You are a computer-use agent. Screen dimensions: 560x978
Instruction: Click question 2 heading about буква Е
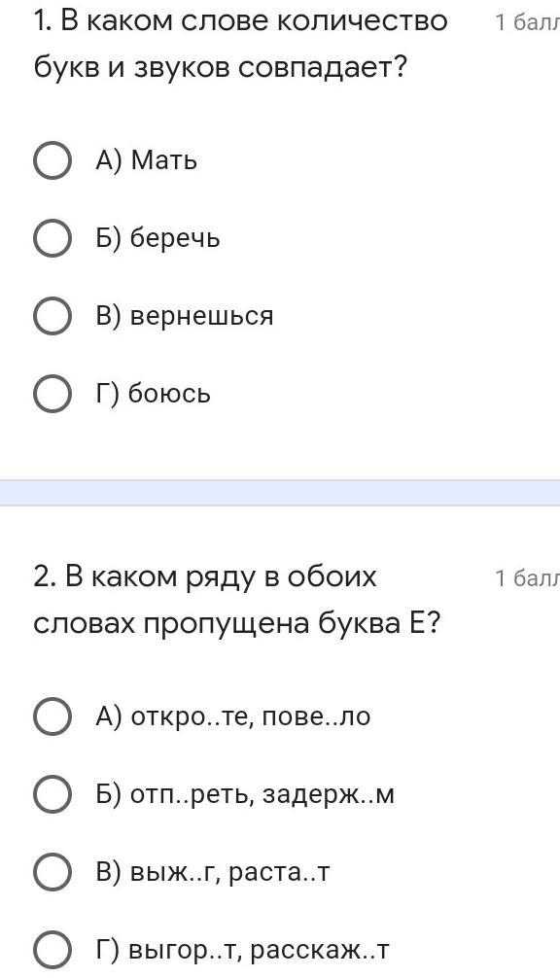[x=237, y=600]
